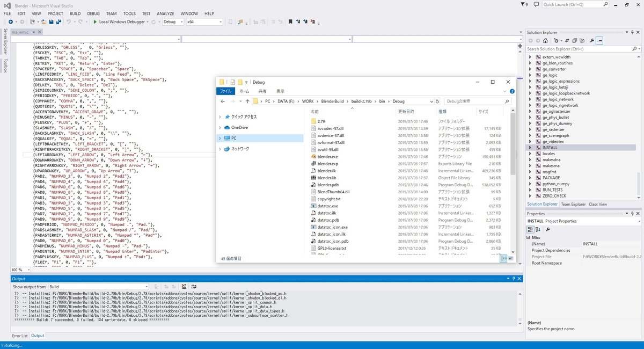Viewport: 644px width, 349px height.
Task: Switch to Error List tab
Action: click(20, 336)
